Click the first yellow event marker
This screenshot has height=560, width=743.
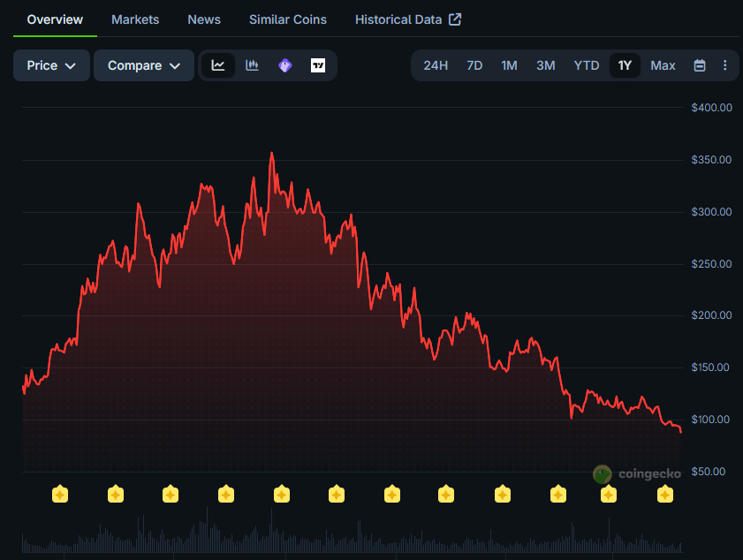60,494
